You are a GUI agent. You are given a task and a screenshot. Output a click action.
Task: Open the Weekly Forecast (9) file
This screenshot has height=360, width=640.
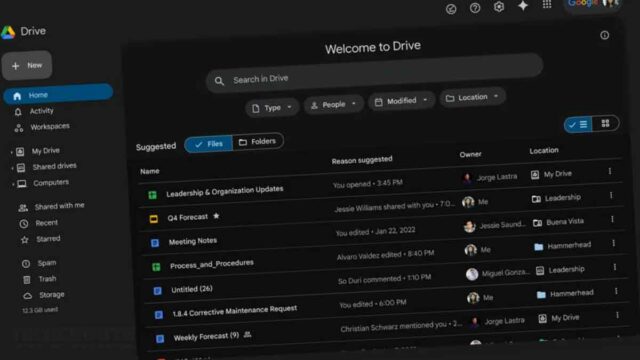click(x=206, y=337)
